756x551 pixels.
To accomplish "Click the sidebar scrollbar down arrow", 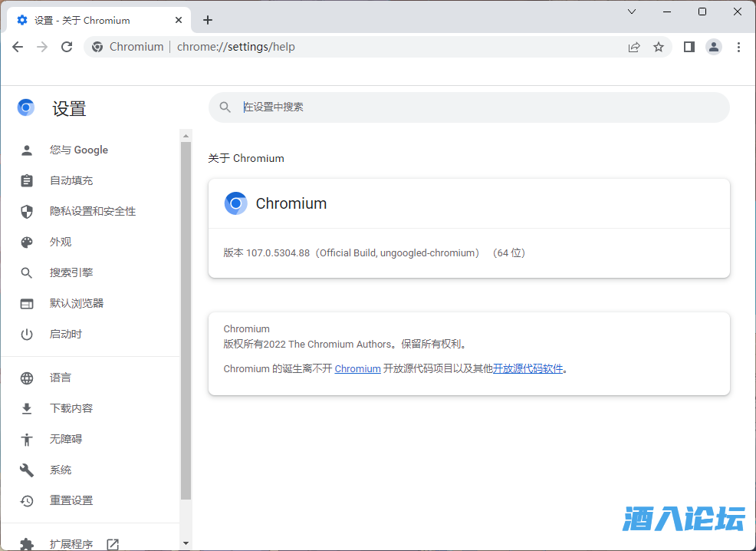I will [x=186, y=543].
